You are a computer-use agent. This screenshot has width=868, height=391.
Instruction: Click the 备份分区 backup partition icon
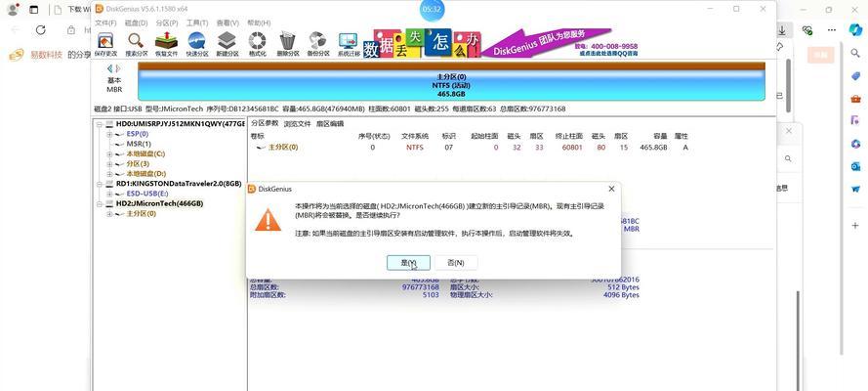coord(318,44)
